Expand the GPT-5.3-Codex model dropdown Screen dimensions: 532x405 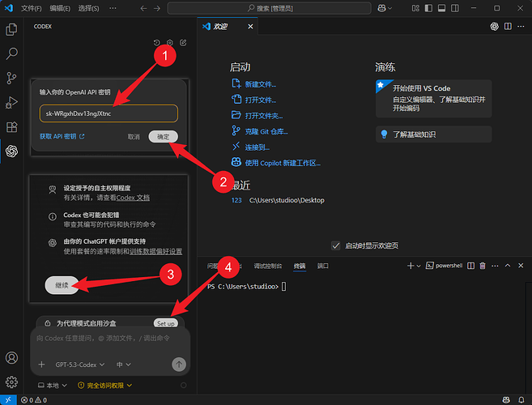point(80,364)
